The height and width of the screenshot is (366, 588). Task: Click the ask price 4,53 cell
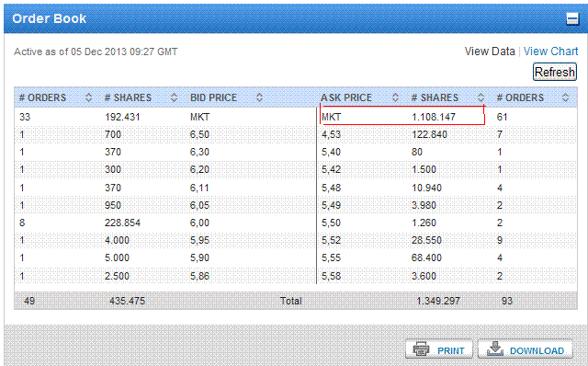point(331,134)
